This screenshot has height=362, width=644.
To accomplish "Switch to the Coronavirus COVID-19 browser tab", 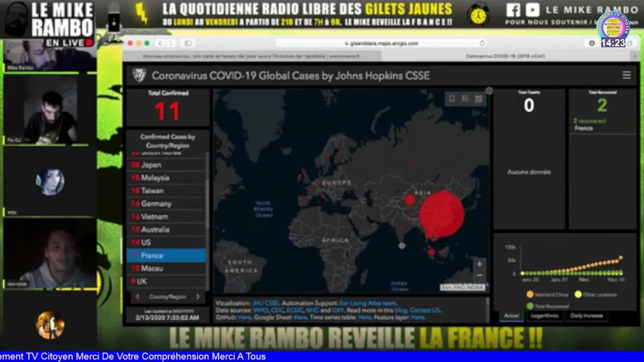I will point(506,56).
